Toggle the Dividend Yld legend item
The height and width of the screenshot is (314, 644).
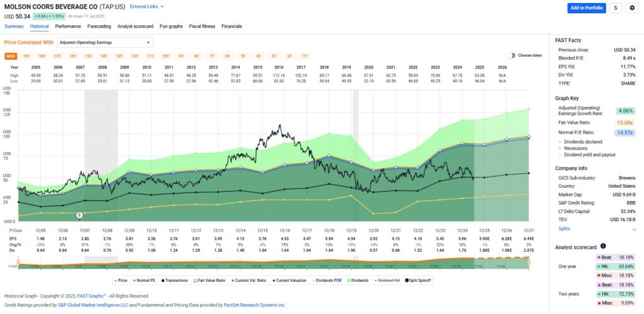point(387,280)
